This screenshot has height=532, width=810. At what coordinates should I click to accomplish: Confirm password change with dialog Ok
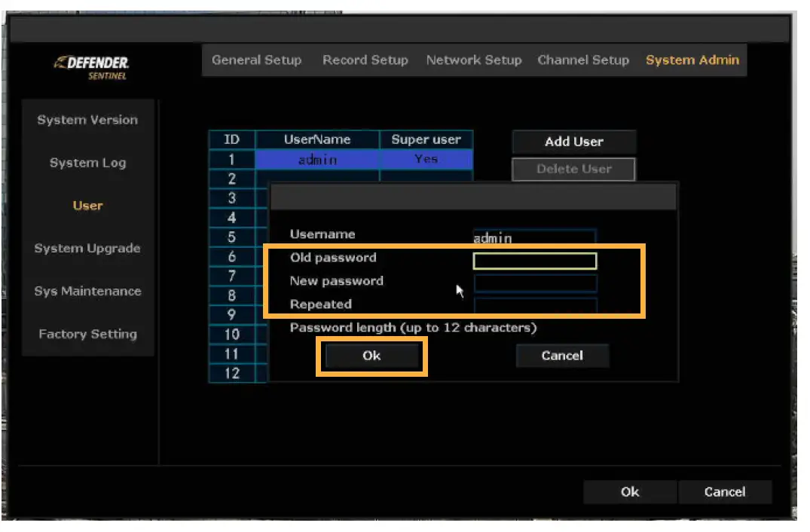tap(371, 356)
